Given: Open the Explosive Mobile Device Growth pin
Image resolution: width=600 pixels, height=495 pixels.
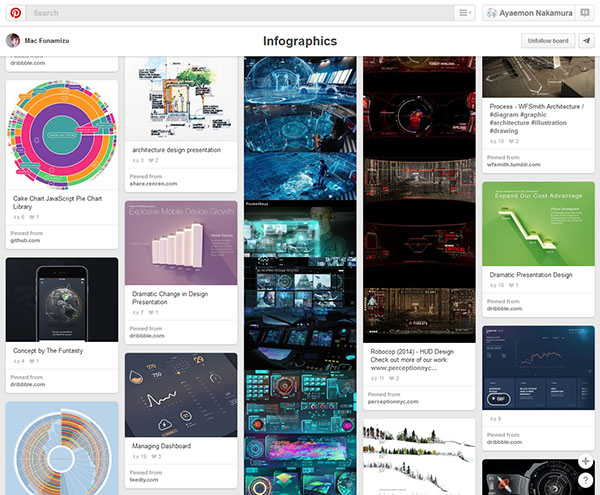Looking at the screenshot, I should [181, 242].
